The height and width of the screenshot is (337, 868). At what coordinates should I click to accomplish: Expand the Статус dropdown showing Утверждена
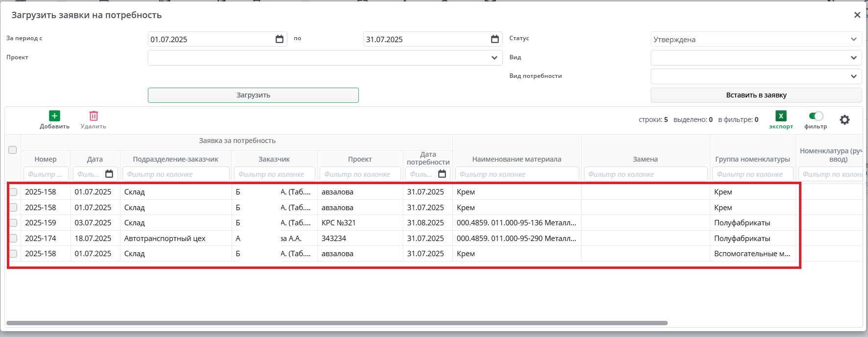(x=853, y=39)
